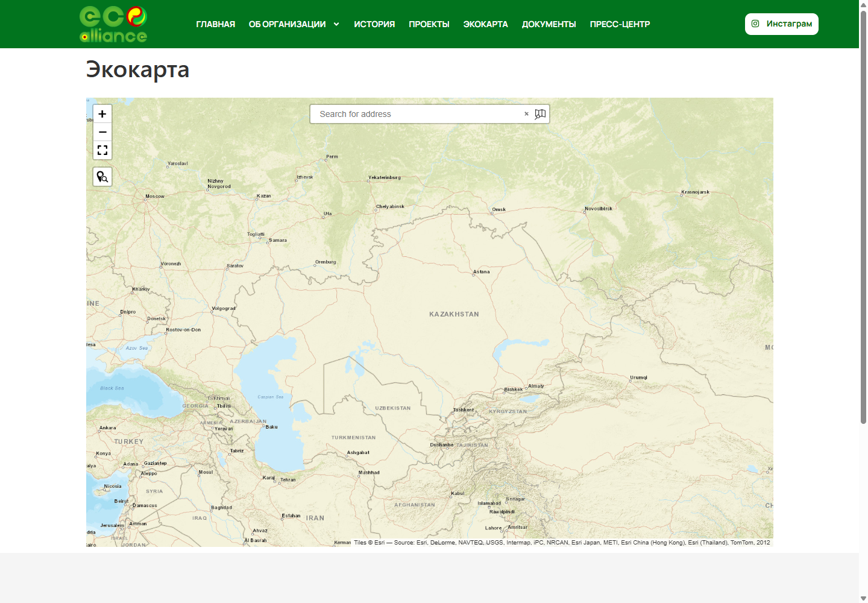This screenshot has height=603, width=868.
Task: Open the ПРОЕКТЫ menu item
Action: coord(429,24)
